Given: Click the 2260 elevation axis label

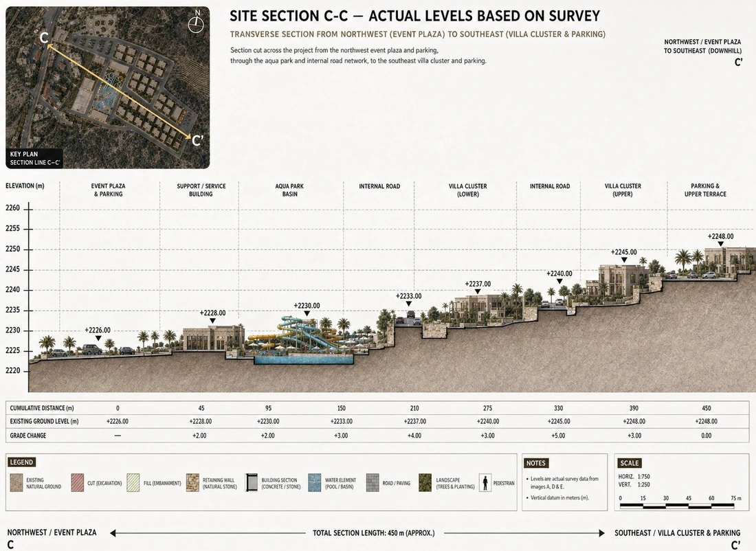Looking at the screenshot, I should click(x=13, y=208).
